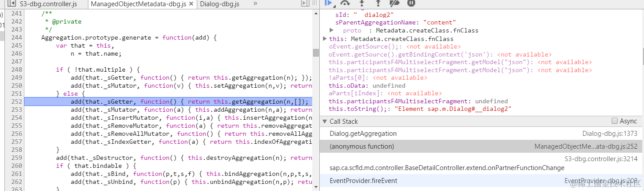
Task: Toggle pause on exceptions octagon button
Action: 411,3
